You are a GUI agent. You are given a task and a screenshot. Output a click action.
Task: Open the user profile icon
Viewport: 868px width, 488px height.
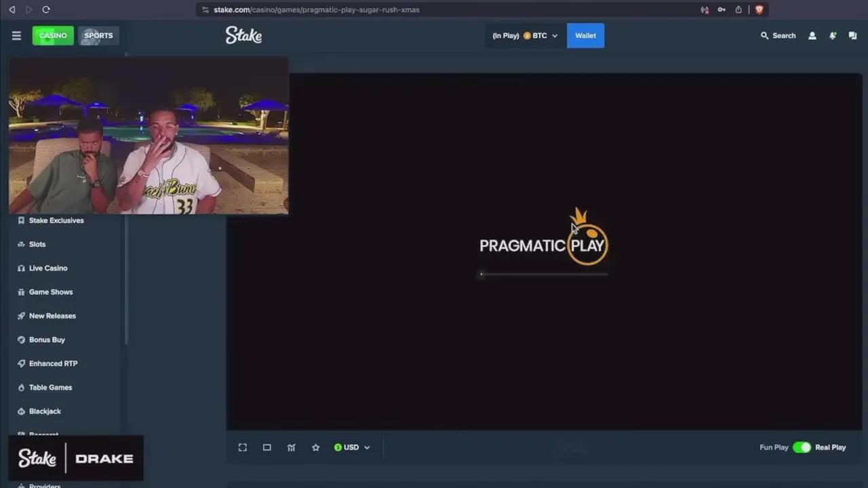point(812,36)
